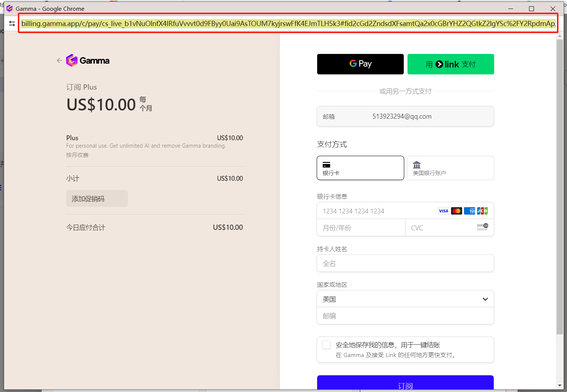
Task: Click 或用另一方式支付 divider text
Action: [405, 91]
